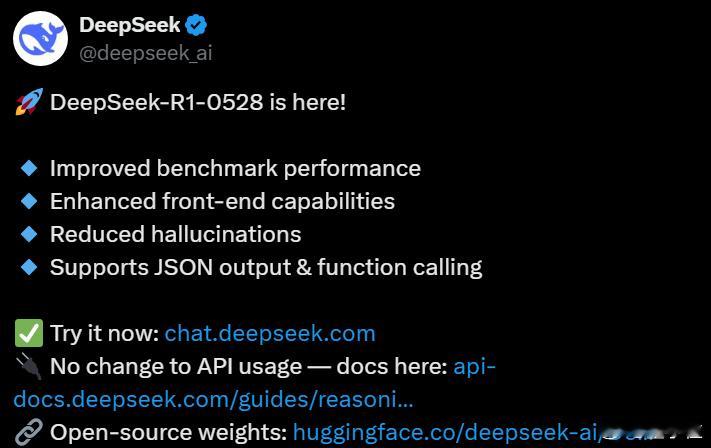This screenshot has width=711, height=448.
Task: Click the "Supports JSON output & function calling" text
Action: point(266,267)
